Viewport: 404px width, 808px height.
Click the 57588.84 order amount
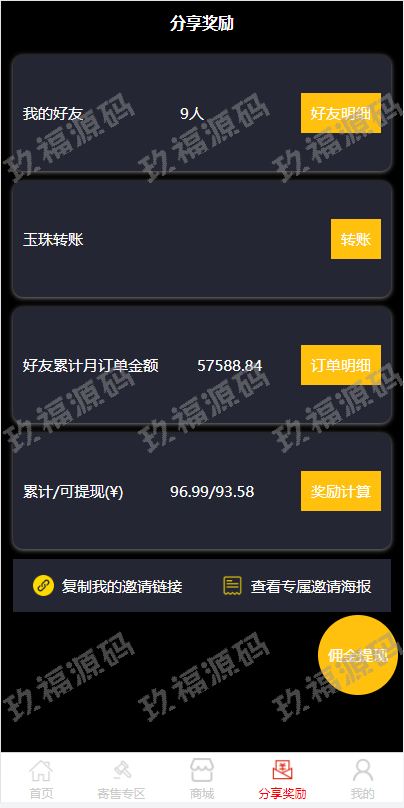230,366
